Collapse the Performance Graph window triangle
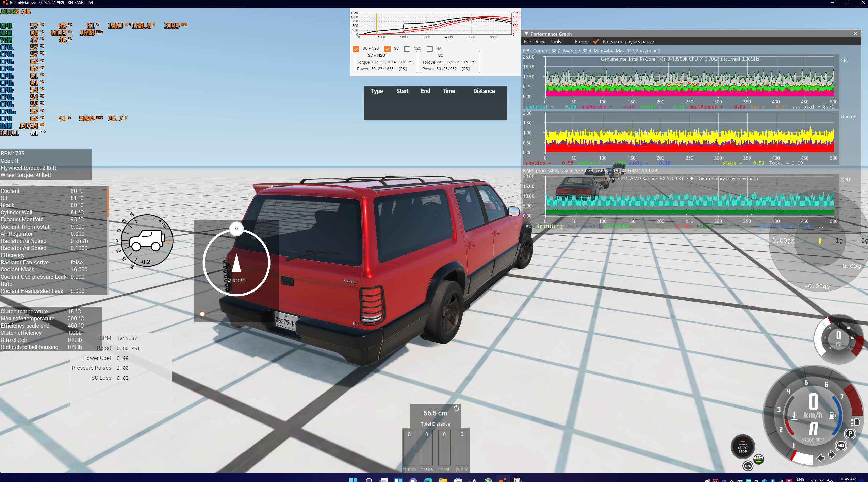The height and width of the screenshot is (482, 868). click(x=526, y=34)
